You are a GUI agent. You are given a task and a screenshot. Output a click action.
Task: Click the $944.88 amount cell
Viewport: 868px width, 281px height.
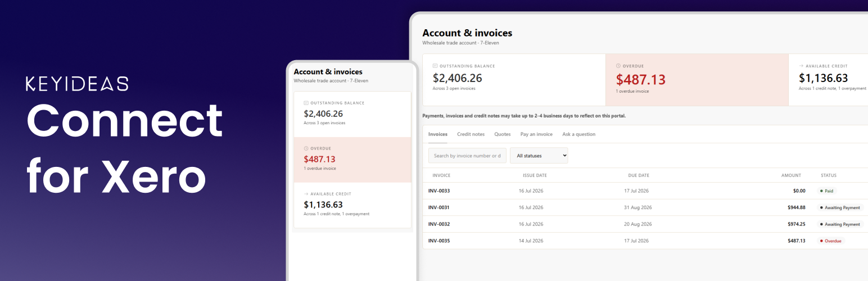click(796, 207)
